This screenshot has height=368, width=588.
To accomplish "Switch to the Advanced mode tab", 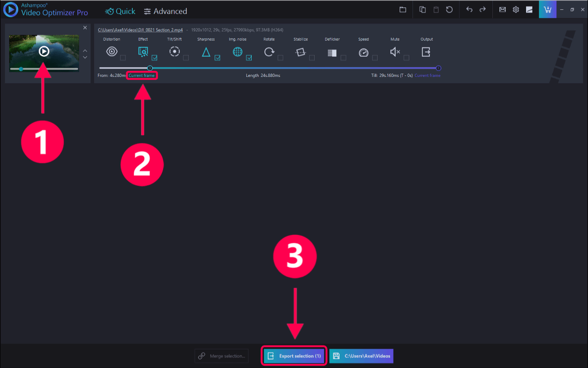I will point(165,11).
